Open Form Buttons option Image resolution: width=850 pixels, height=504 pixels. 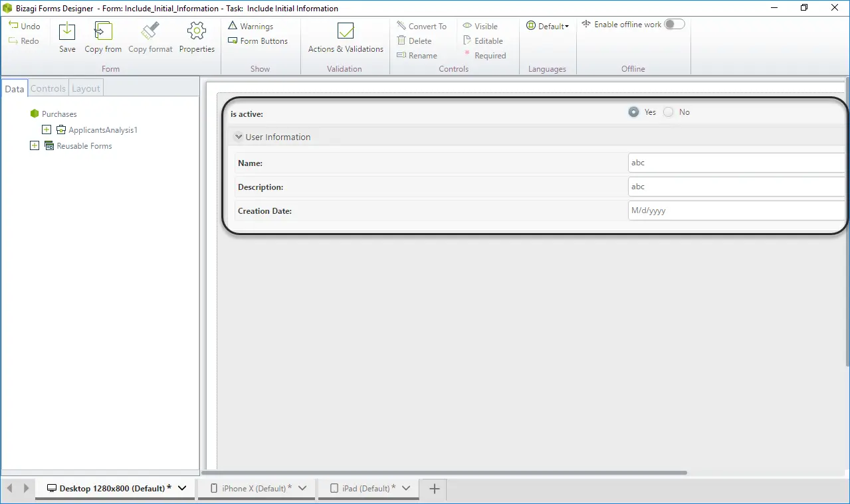coord(258,41)
